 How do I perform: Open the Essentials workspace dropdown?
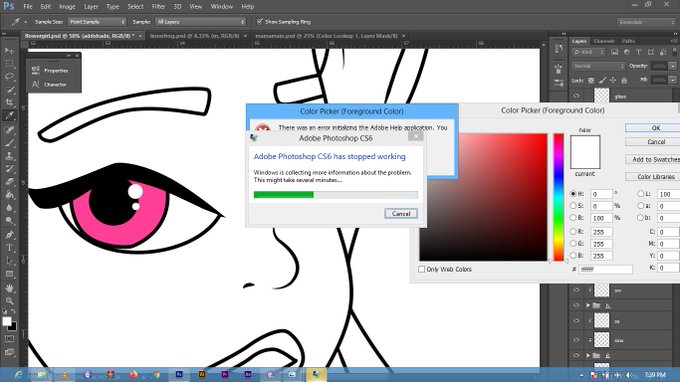coord(647,22)
